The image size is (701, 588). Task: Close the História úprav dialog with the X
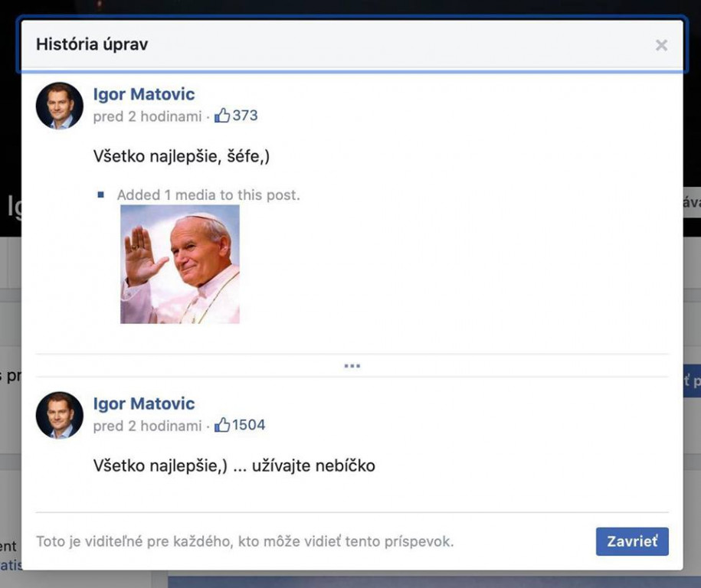[x=661, y=45]
